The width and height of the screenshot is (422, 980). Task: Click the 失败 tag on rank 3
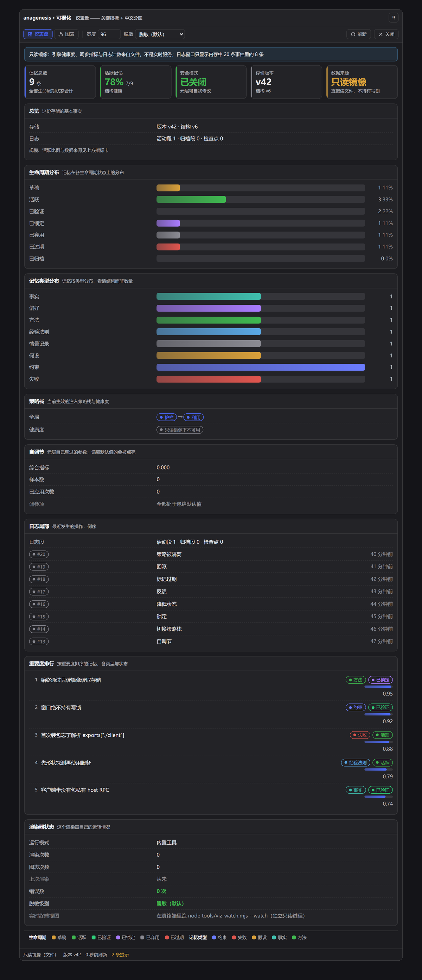(360, 735)
